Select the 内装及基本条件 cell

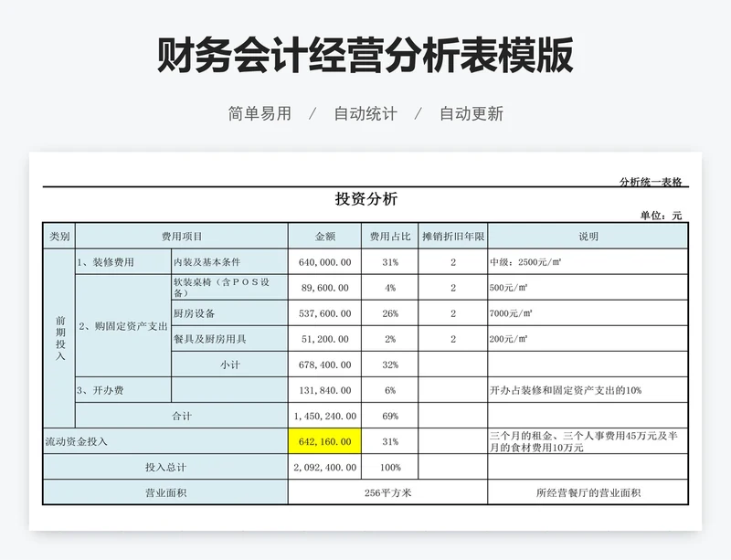(230, 261)
